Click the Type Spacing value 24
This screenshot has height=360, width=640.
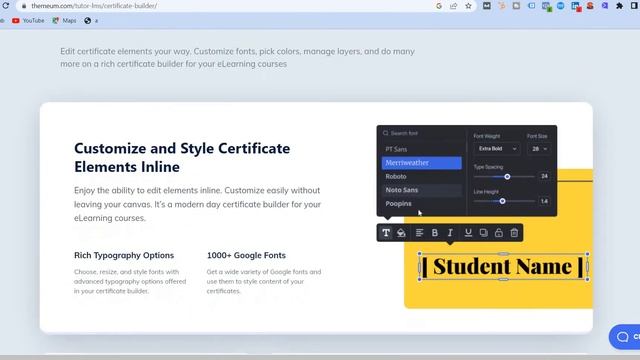coord(544,176)
